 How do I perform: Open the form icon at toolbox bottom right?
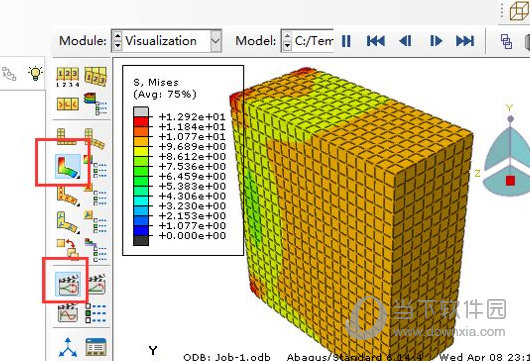[96, 347]
